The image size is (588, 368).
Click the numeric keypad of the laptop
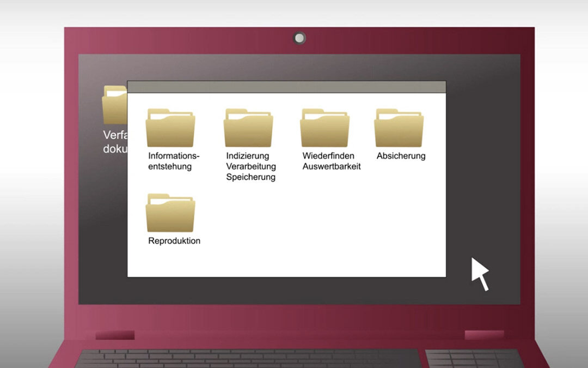point(473,359)
